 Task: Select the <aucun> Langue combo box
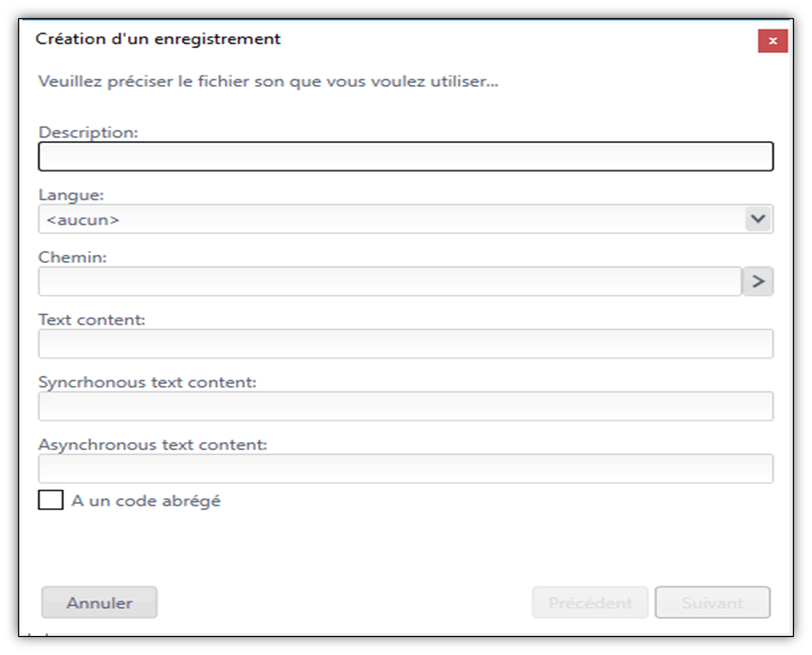[406, 219]
